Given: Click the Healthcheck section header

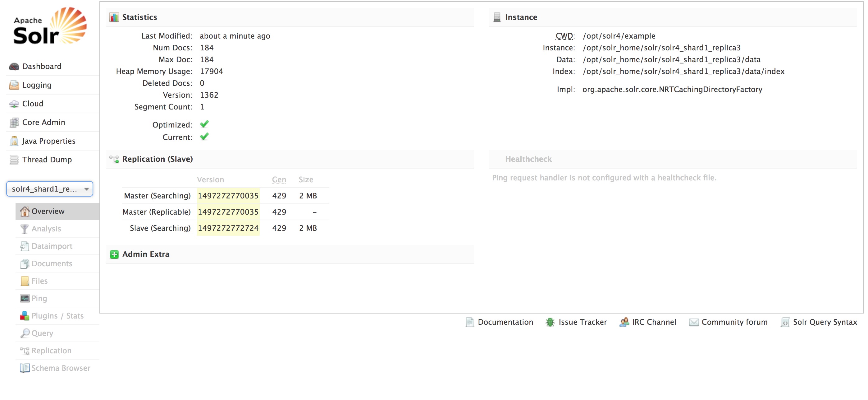Looking at the screenshot, I should pyautogui.click(x=673, y=159).
